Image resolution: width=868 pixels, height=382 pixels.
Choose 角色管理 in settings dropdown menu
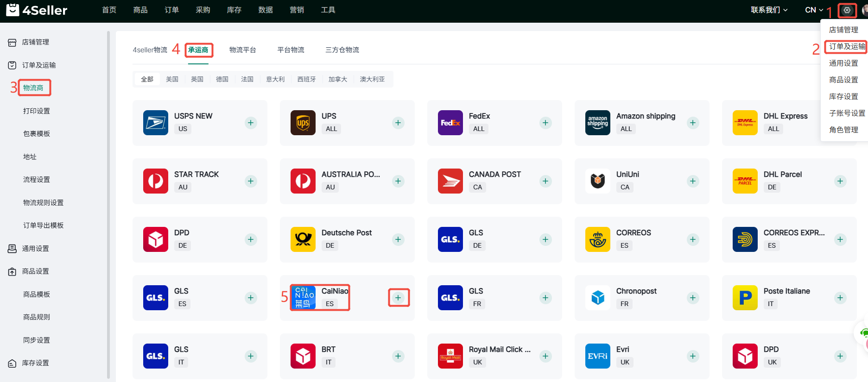click(844, 130)
